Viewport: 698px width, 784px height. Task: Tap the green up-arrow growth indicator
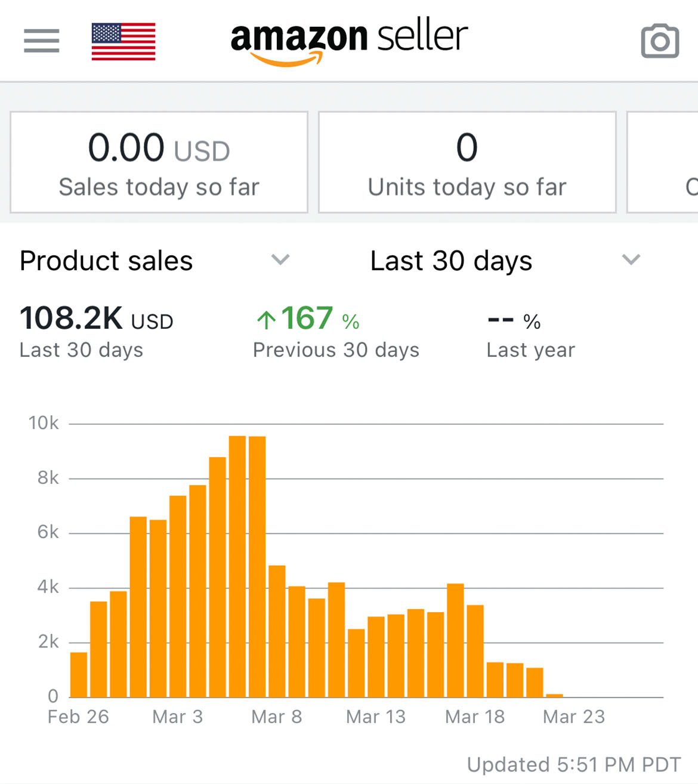(266, 320)
